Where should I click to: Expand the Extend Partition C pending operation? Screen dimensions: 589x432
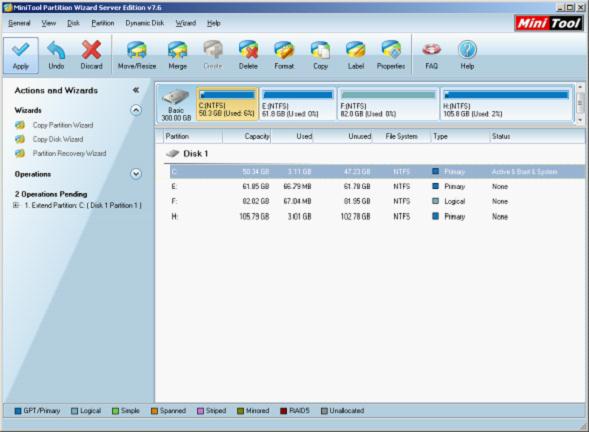[x=16, y=205]
